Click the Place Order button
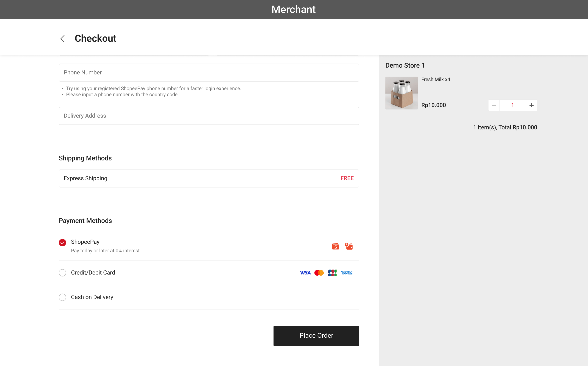This screenshot has height=366, width=588. click(316, 335)
